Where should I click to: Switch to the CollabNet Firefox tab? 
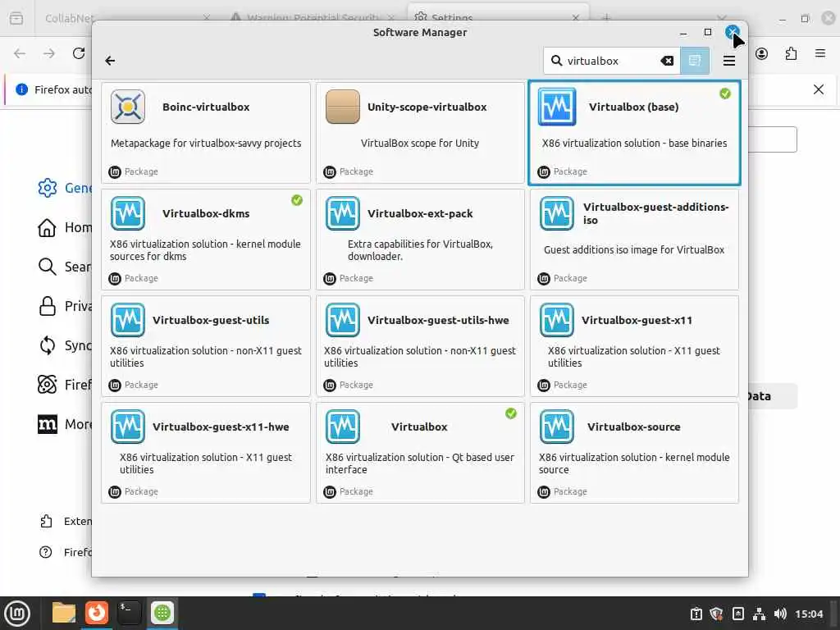tap(70, 18)
